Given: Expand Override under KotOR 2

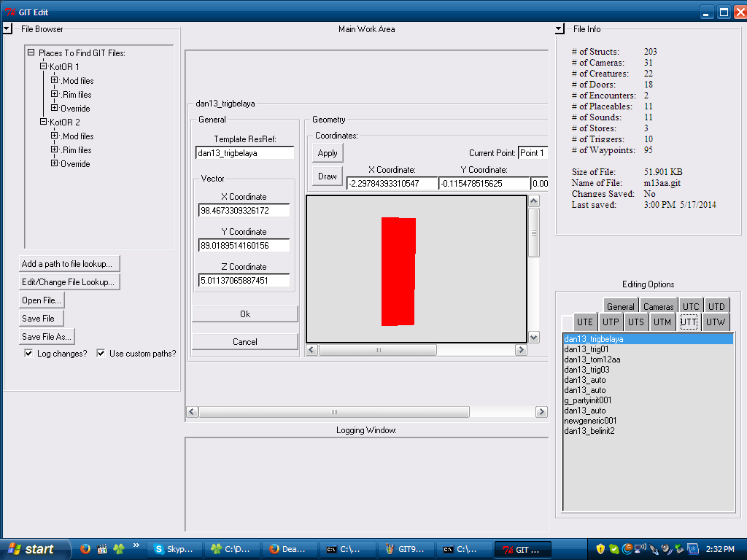Looking at the screenshot, I should pyautogui.click(x=54, y=163).
